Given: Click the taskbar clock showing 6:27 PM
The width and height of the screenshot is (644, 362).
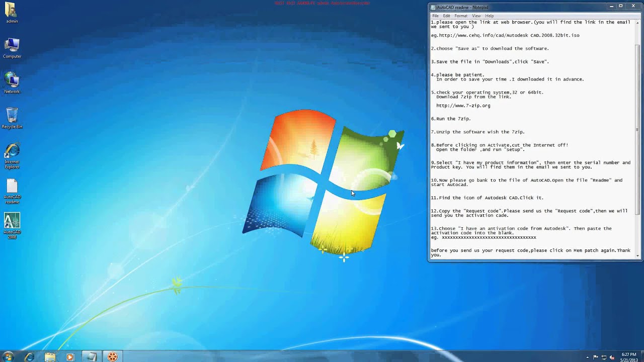Looking at the screenshot, I should pos(629,357).
